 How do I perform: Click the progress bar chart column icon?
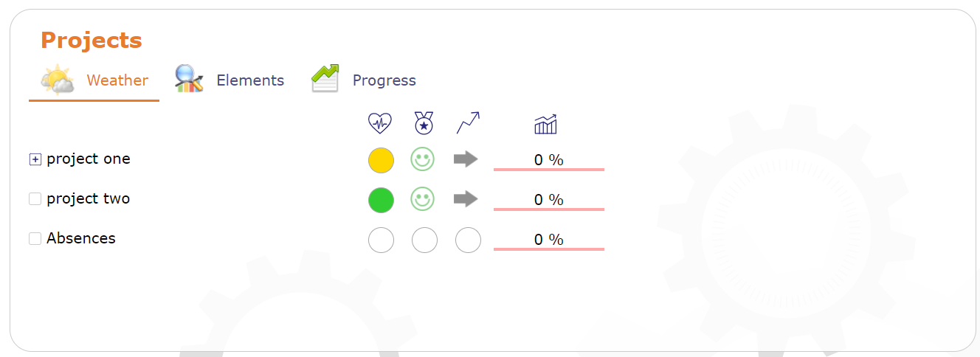point(545,125)
